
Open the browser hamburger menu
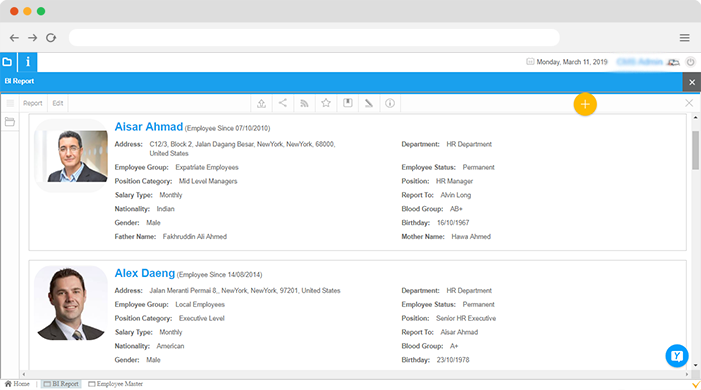[x=684, y=38]
